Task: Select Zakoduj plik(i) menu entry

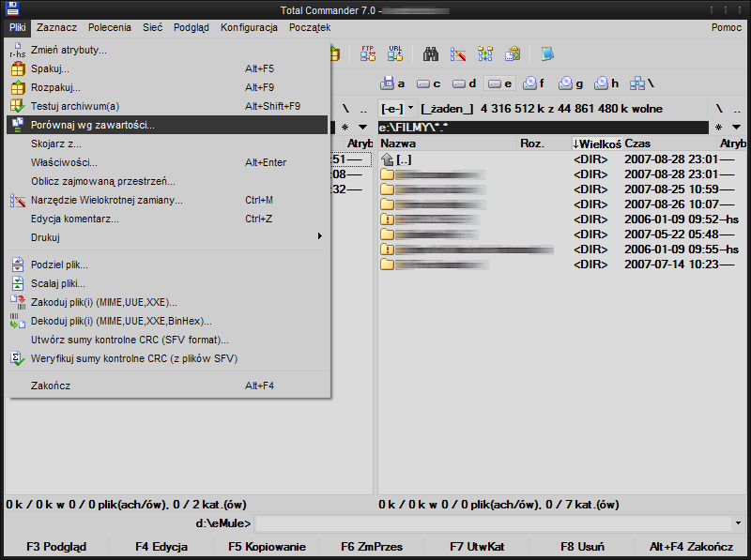Action: click(x=167, y=302)
